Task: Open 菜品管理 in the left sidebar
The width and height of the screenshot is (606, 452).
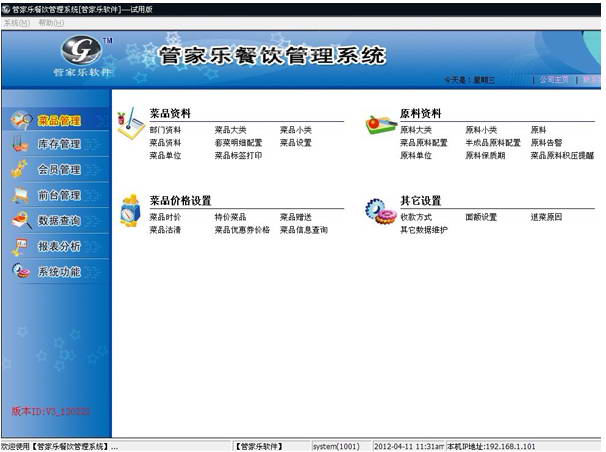Action: pos(58,120)
